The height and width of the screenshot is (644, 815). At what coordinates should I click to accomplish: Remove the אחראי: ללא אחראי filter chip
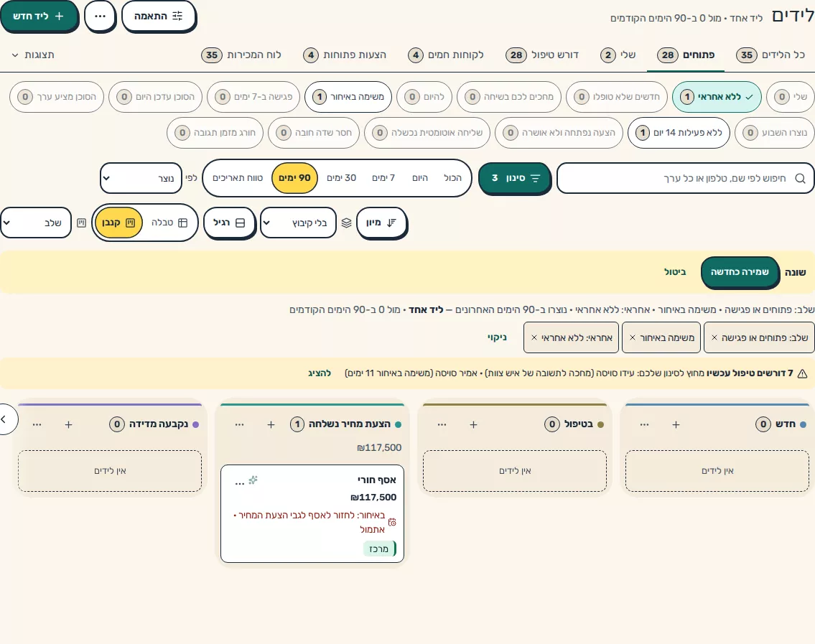tap(534, 337)
